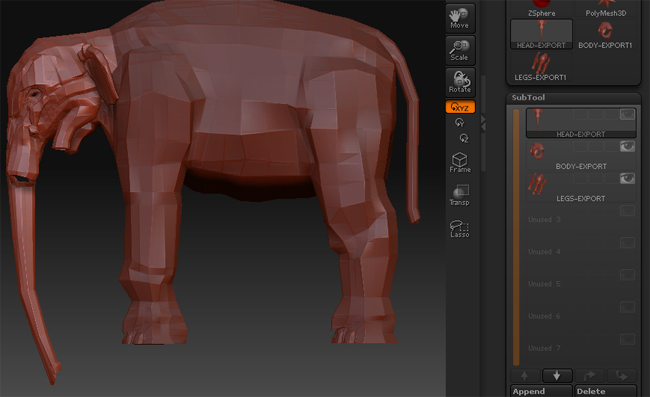650x397 pixels.
Task: Toggle eye icon of Unused 3 slot
Action: (627, 211)
